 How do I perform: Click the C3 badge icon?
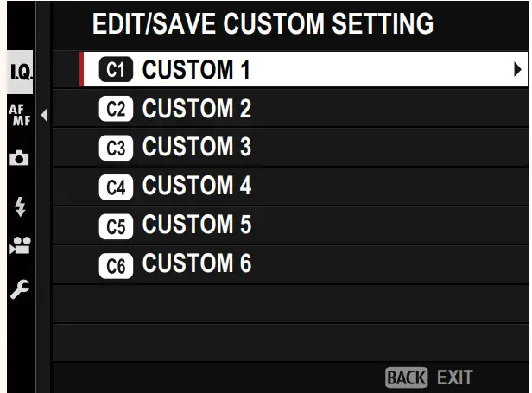pyautogui.click(x=116, y=149)
